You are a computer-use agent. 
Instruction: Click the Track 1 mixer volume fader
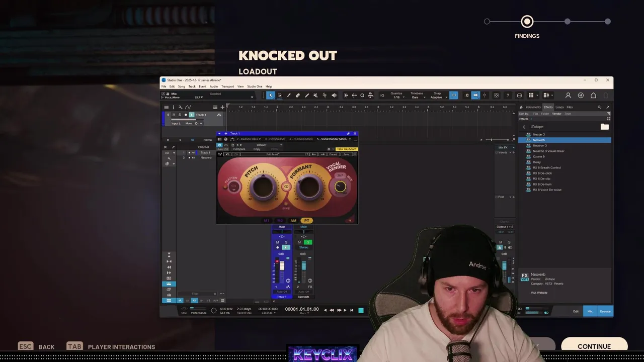tap(282, 266)
